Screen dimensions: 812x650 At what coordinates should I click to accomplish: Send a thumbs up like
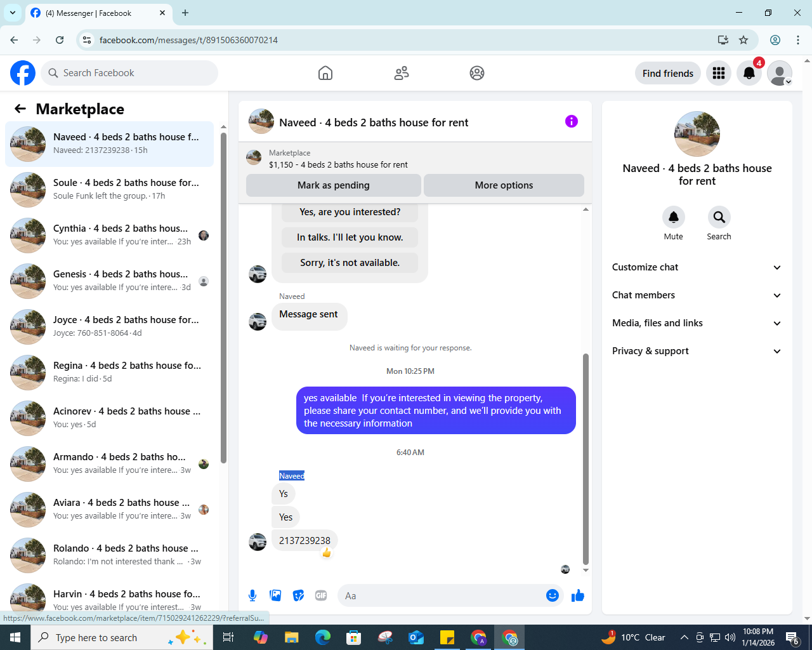point(578,595)
